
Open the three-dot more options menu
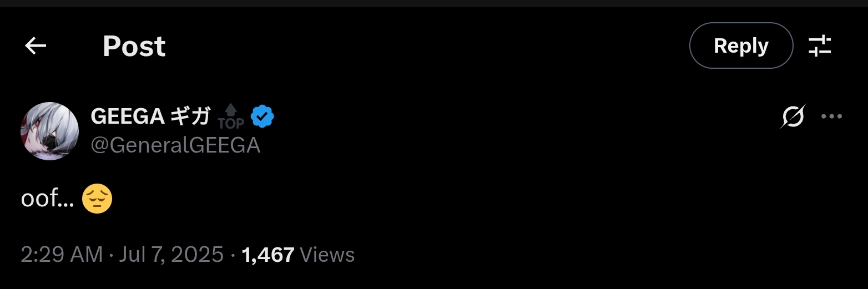click(831, 116)
